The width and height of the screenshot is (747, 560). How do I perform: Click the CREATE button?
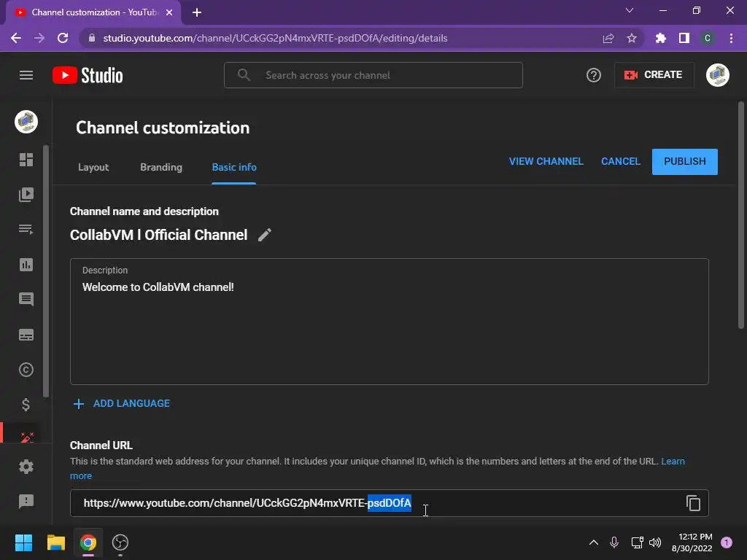click(x=654, y=75)
